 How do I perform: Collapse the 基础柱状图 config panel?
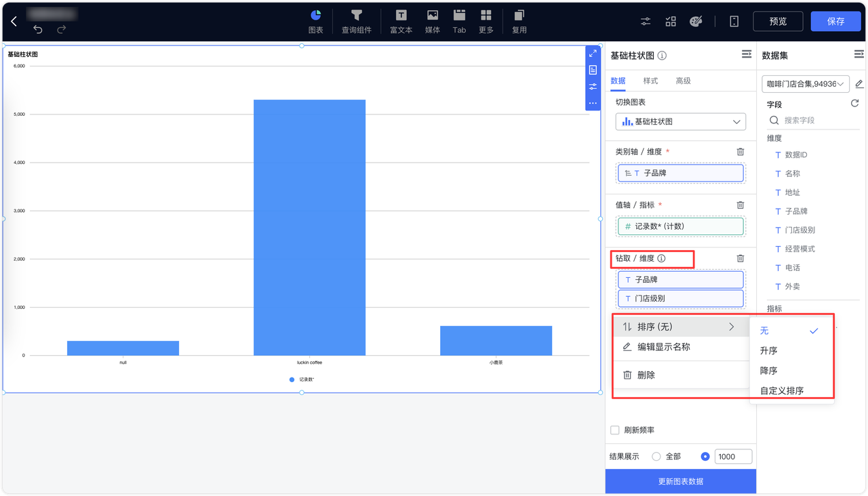[746, 54]
